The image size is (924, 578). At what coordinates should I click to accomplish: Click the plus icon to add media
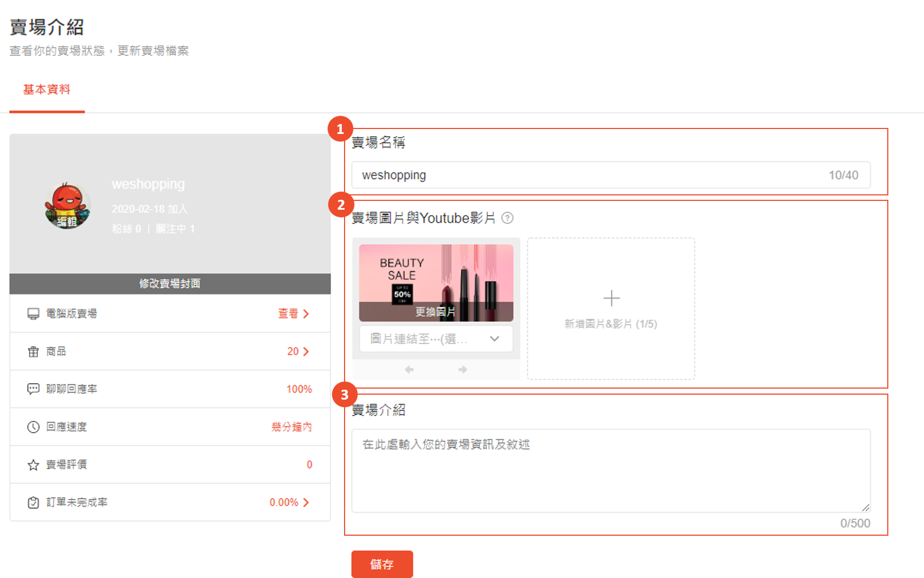611,298
